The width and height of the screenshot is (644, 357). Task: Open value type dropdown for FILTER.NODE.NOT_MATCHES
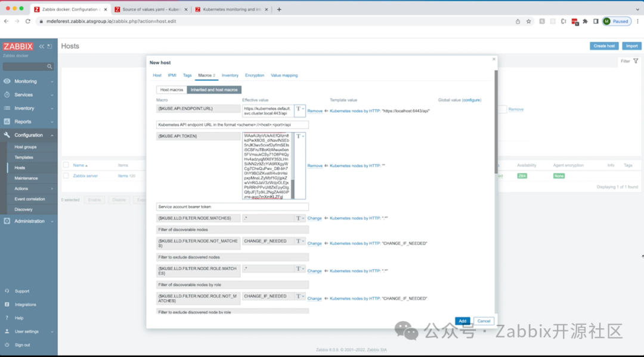(x=300, y=241)
